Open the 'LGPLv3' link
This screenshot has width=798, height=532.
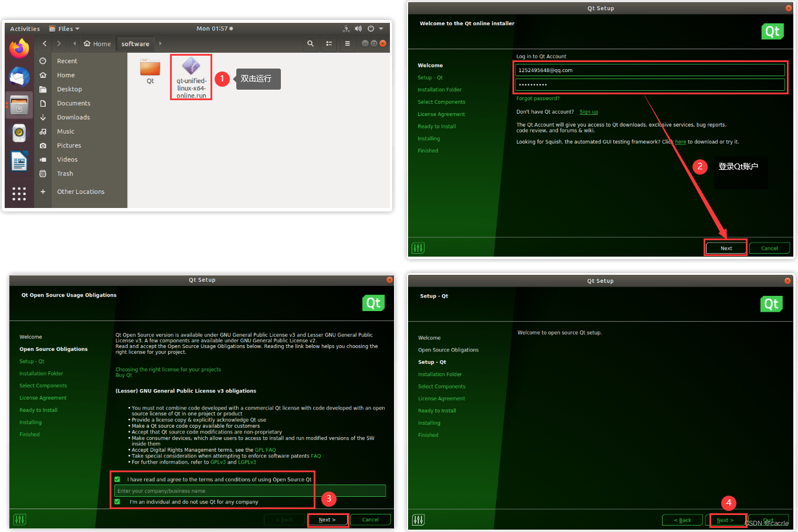tap(247, 462)
